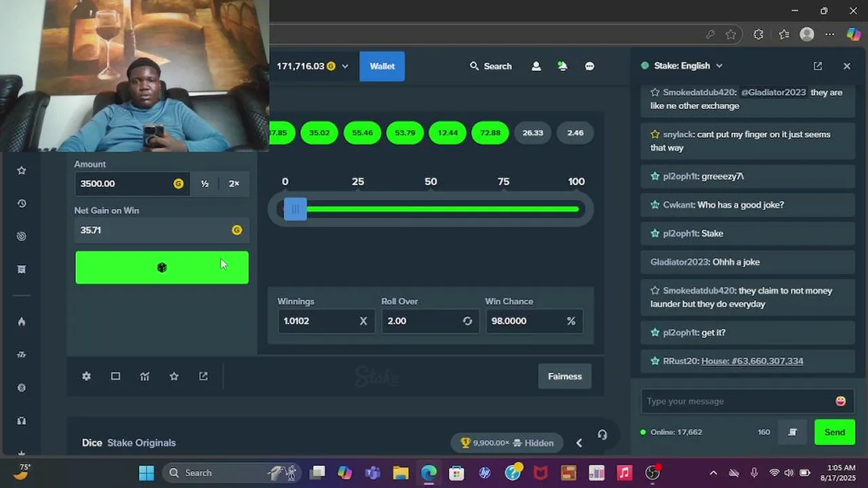
Task: Open notifications bell icon
Action: click(562, 66)
